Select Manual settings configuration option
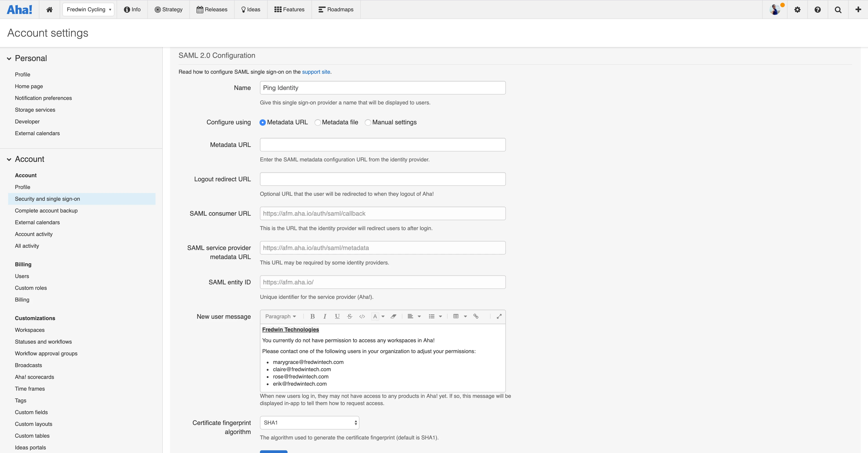The width and height of the screenshot is (868, 453). click(368, 122)
